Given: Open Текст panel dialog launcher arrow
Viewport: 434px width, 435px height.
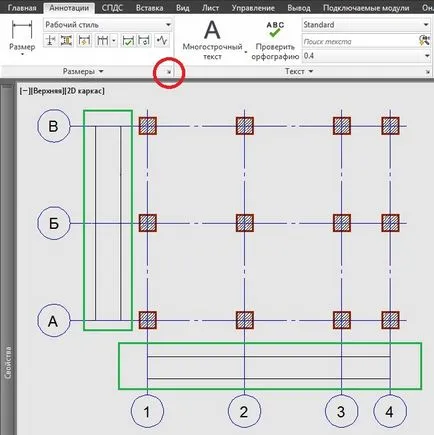Looking at the screenshot, I should click(427, 72).
